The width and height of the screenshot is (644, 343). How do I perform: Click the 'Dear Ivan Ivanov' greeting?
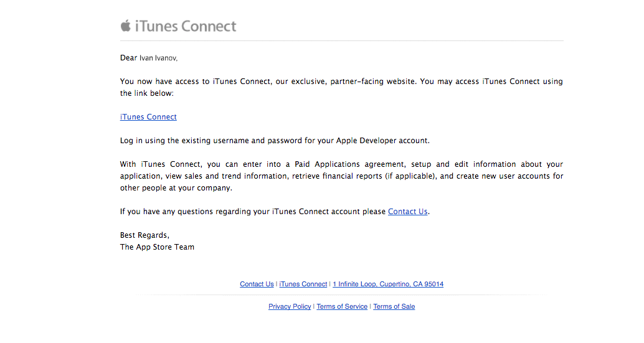[x=149, y=58]
